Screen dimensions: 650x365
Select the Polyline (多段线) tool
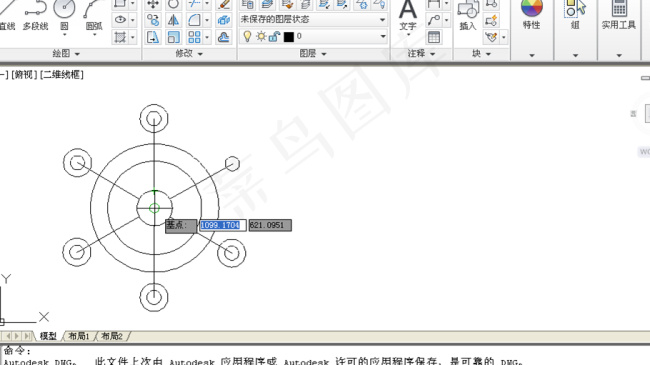coord(35,16)
